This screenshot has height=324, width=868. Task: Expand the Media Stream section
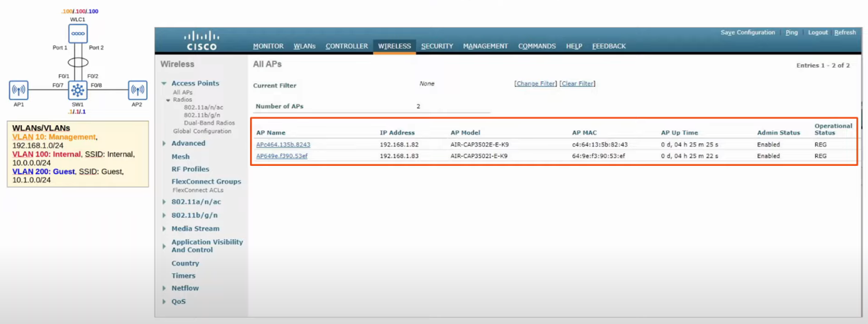coord(164,229)
